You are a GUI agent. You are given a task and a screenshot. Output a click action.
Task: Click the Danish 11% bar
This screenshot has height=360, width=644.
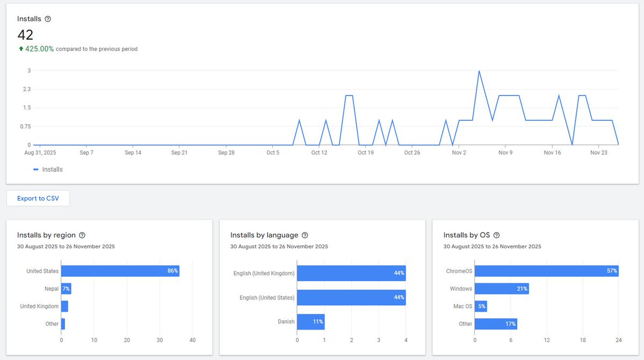(x=311, y=322)
